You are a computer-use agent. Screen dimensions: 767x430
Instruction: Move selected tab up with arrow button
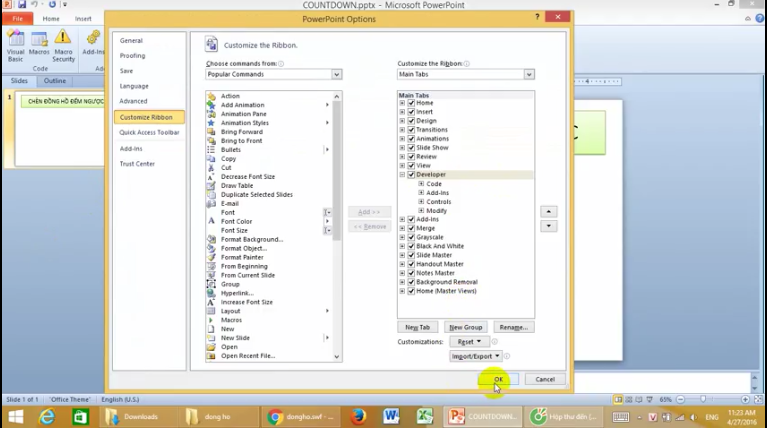pyautogui.click(x=548, y=212)
